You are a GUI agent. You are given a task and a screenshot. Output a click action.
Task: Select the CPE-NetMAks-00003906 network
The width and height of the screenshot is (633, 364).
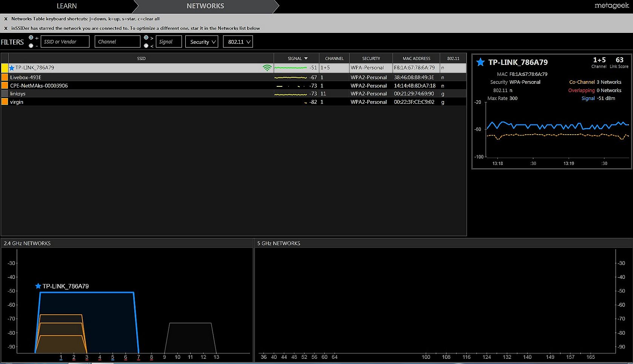pyautogui.click(x=234, y=86)
